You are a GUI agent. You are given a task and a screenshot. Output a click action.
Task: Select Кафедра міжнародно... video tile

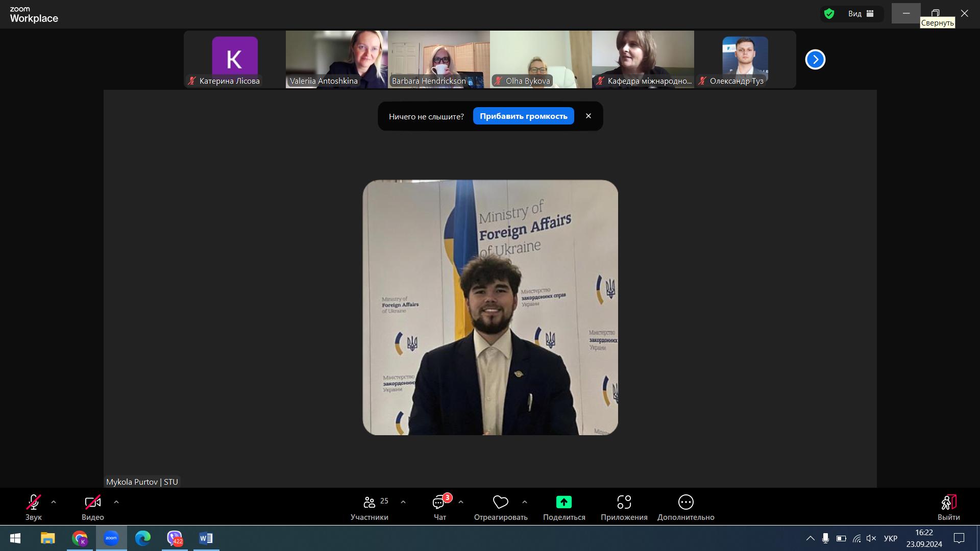pyautogui.click(x=643, y=59)
